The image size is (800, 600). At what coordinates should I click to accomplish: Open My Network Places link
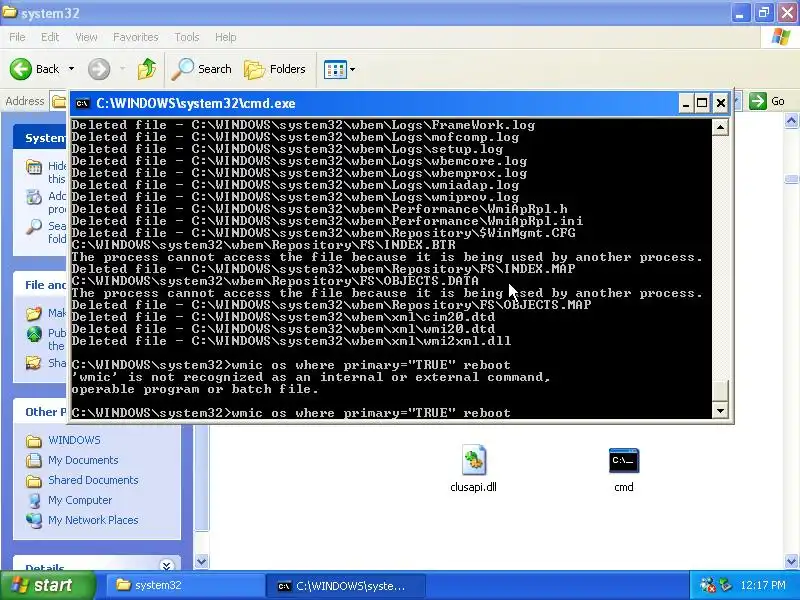(93, 520)
